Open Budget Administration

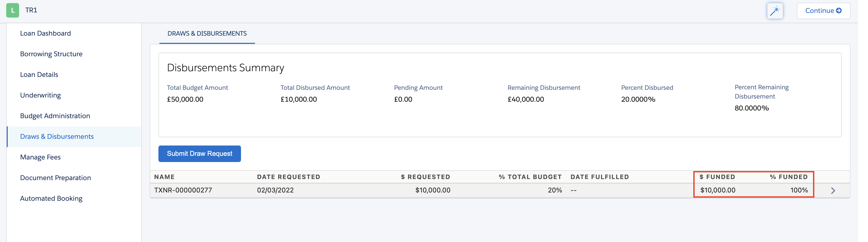tap(55, 116)
